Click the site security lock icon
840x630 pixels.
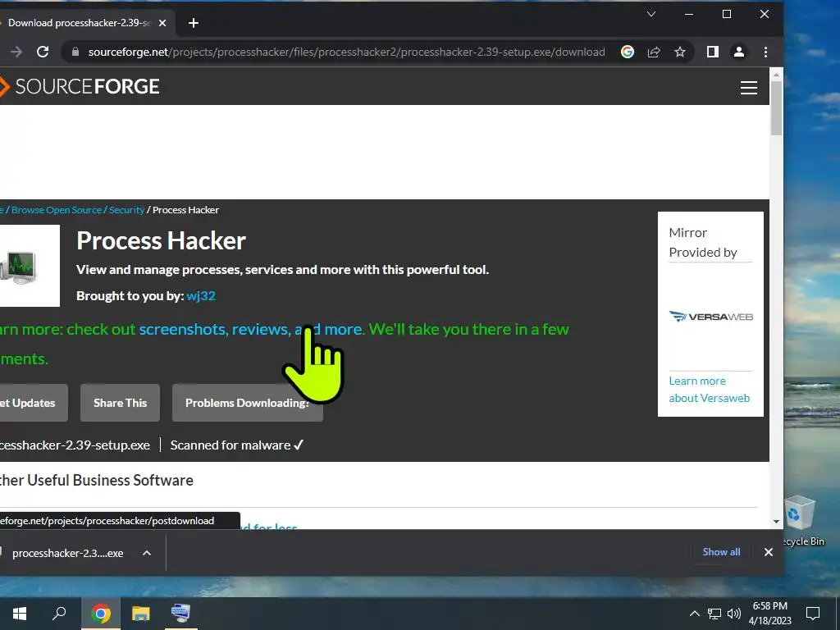coord(75,52)
